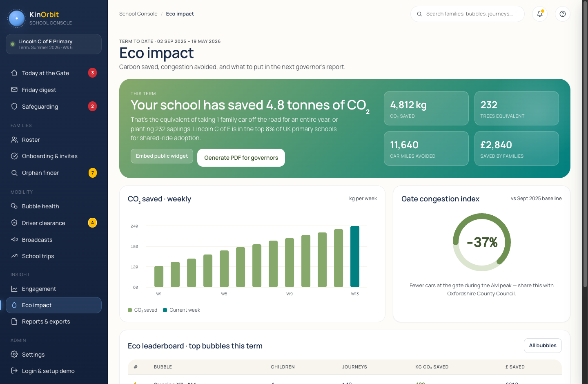Click the 4,812 kg CO₂ saved card
The image size is (588, 384).
pyautogui.click(x=426, y=108)
